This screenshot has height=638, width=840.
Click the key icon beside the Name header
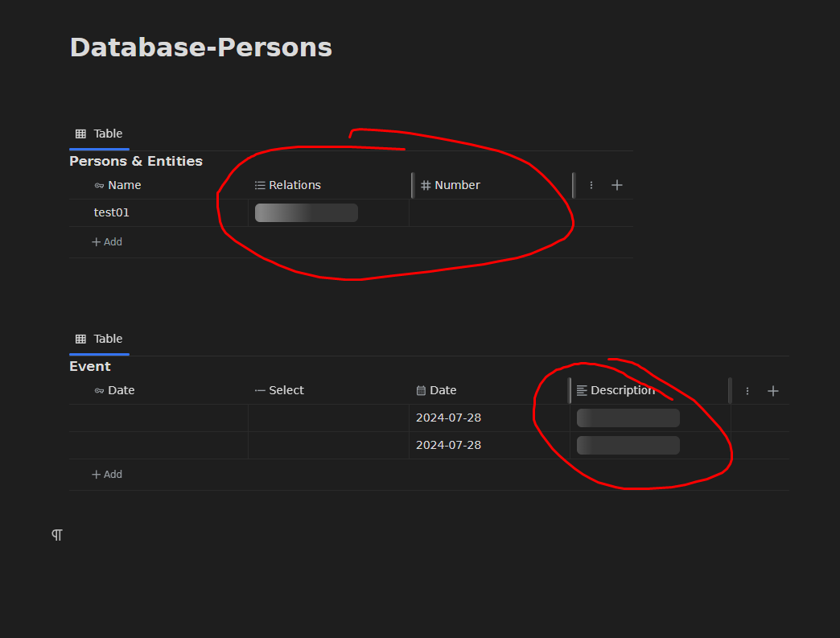pyautogui.click(x=99, y=186)
